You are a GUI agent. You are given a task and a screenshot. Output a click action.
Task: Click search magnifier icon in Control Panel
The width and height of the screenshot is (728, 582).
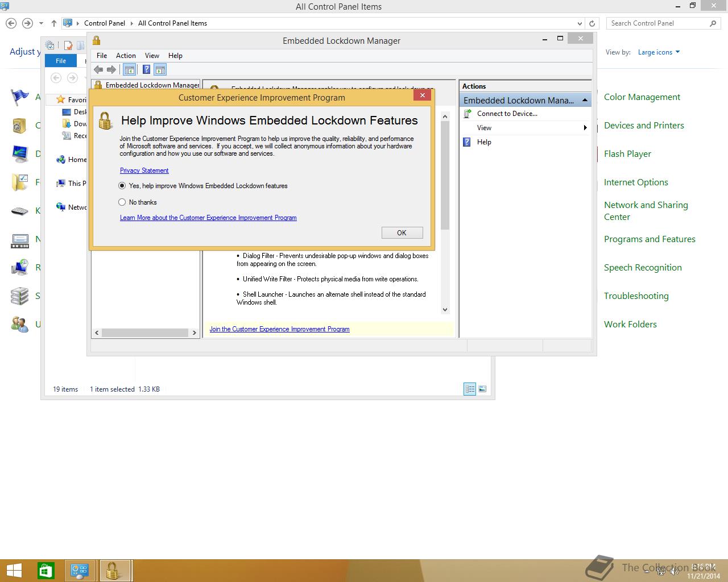713,23
